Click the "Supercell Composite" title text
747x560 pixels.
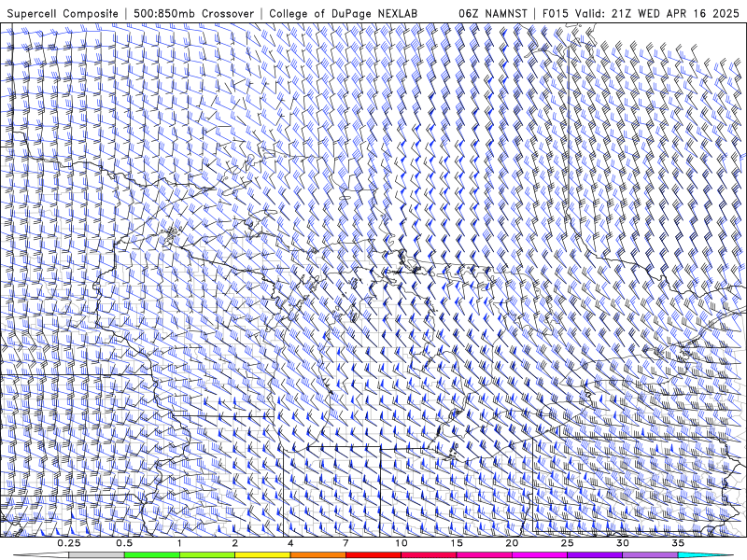(63, 14)
